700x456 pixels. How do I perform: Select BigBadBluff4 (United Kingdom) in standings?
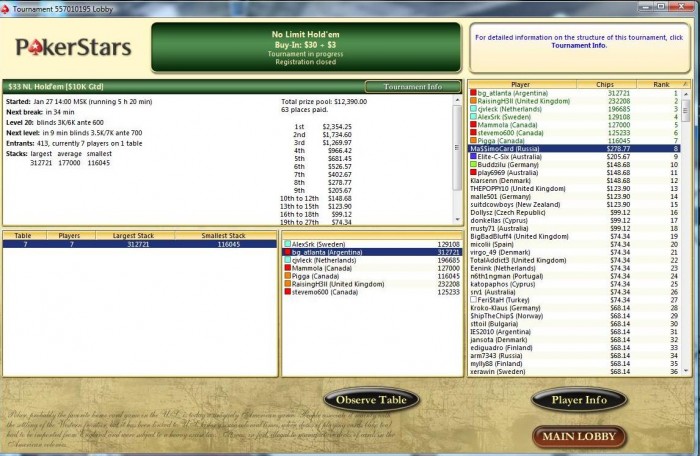click(x=574, y=236)
